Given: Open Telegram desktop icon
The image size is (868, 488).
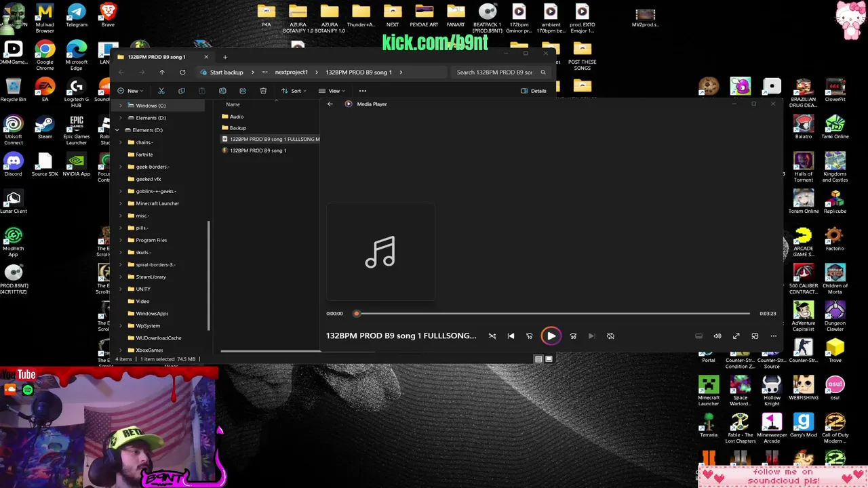Looking at the screenshot, I should [77, 16].
